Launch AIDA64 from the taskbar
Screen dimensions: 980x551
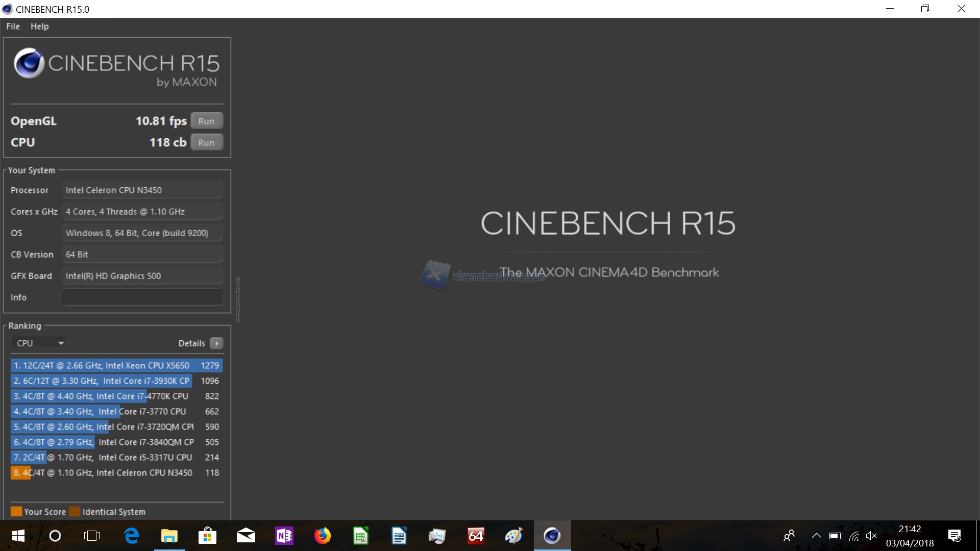475,536
